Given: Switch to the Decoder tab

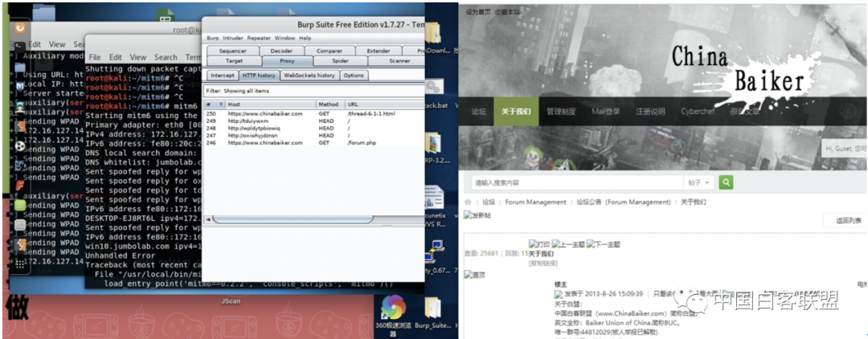Looking at the screenshot, I should [x=281, y=51].
